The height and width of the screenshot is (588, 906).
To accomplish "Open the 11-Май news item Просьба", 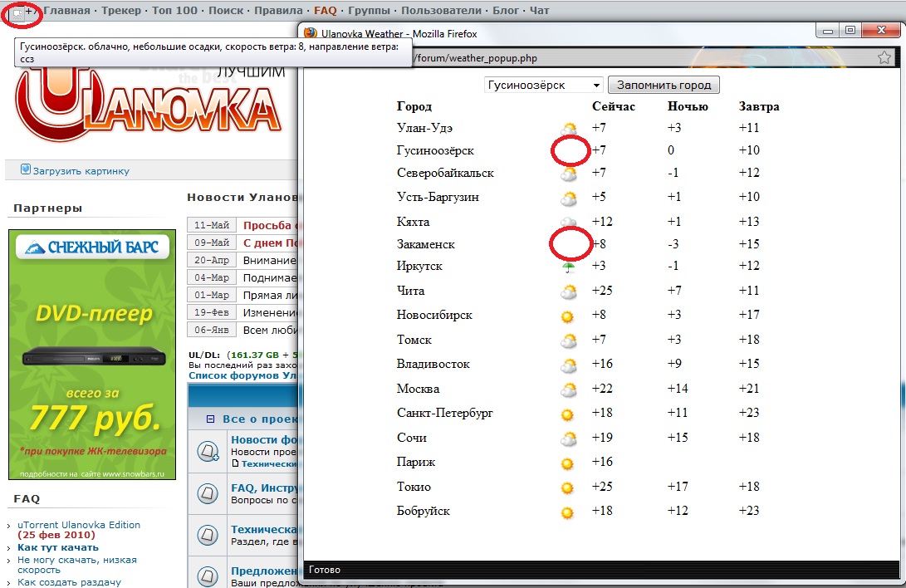I will [269, 225].
